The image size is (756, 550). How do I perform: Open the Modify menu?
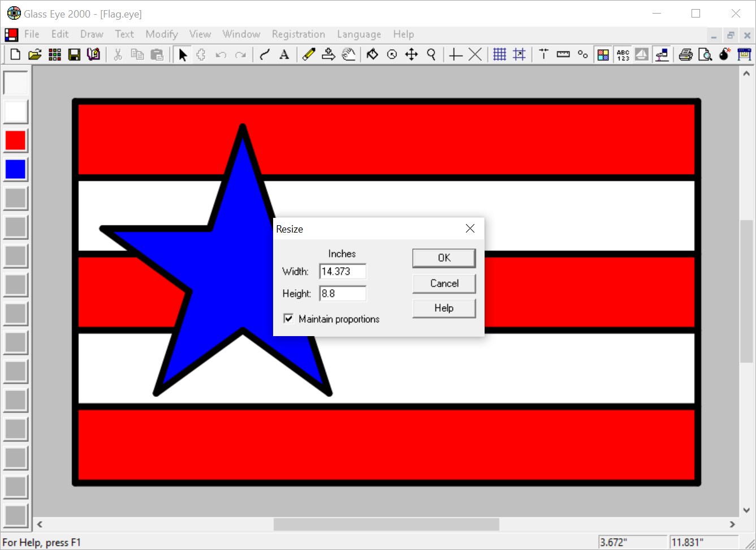pos(162,34)
